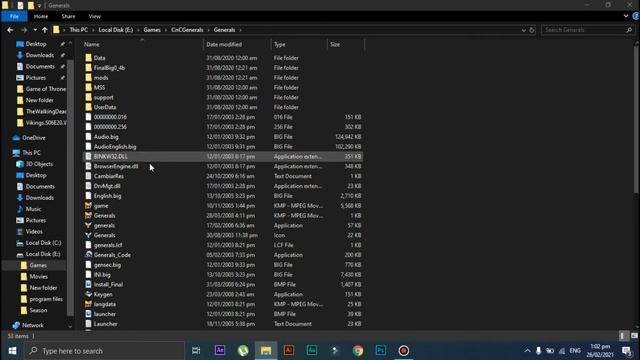Image resolution: width=640 pixels, height=360 pixels.
Task: Open 3D Objects in navigation pane
Action: point(39,164)
